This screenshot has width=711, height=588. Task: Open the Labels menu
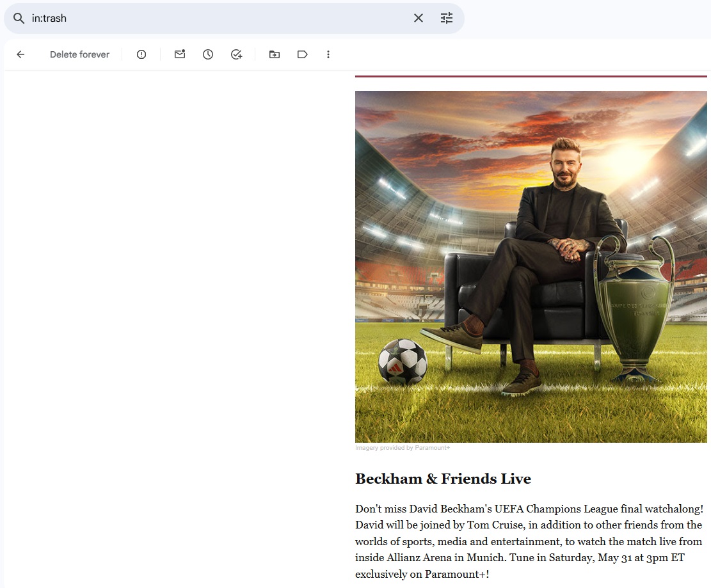(x=303, y=54)
